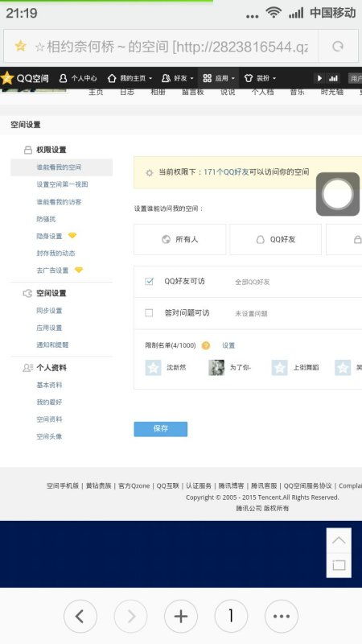Viewport: 362px width, 644px height.
Task: Switch to 音乐 tab
Action: pyautogui.click(x=297, y=92)
